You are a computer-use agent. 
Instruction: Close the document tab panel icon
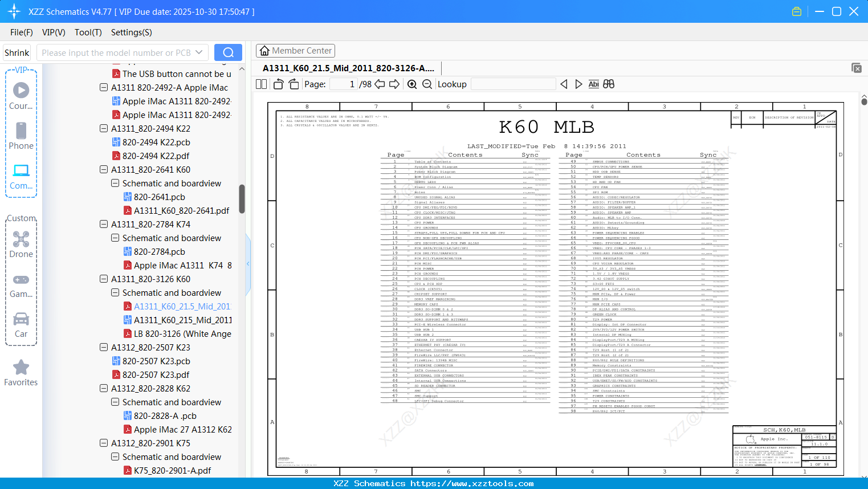pos(857,68)
